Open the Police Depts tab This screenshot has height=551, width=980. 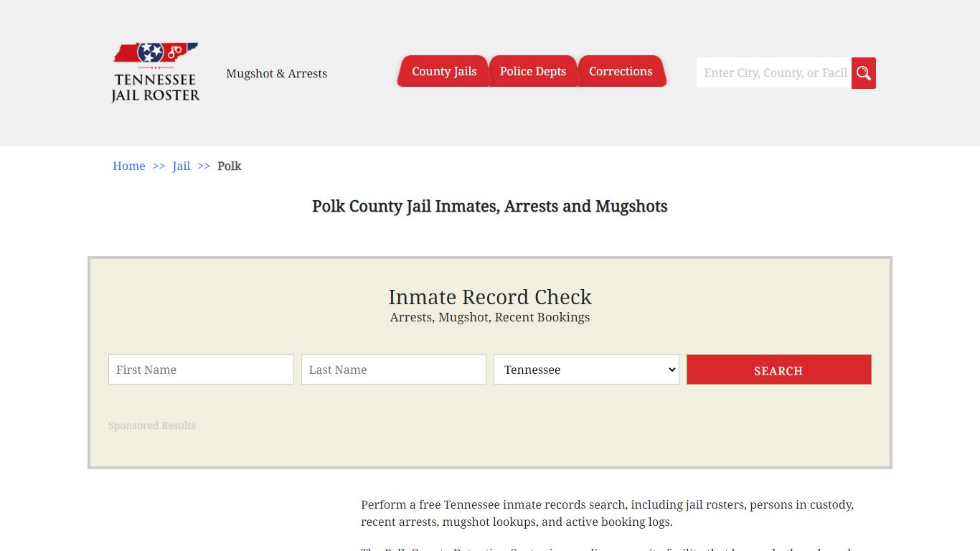pyautogui.click(x=533, y=71)
